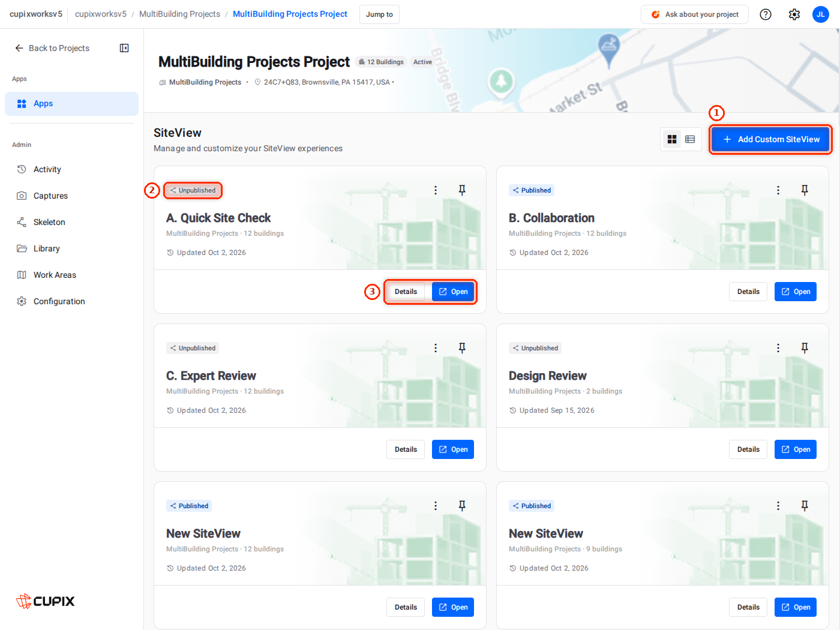
Task: Click Ask about your project
Action: pyautogui.click(x=695, y=14)
